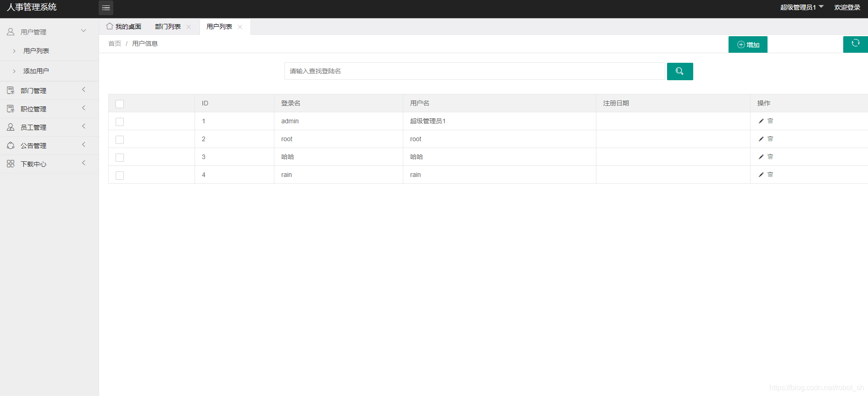This screenshot has width=868, height=396.
Task: Click the home icon on 我的桌面 tab
Action: coord(110,26)
